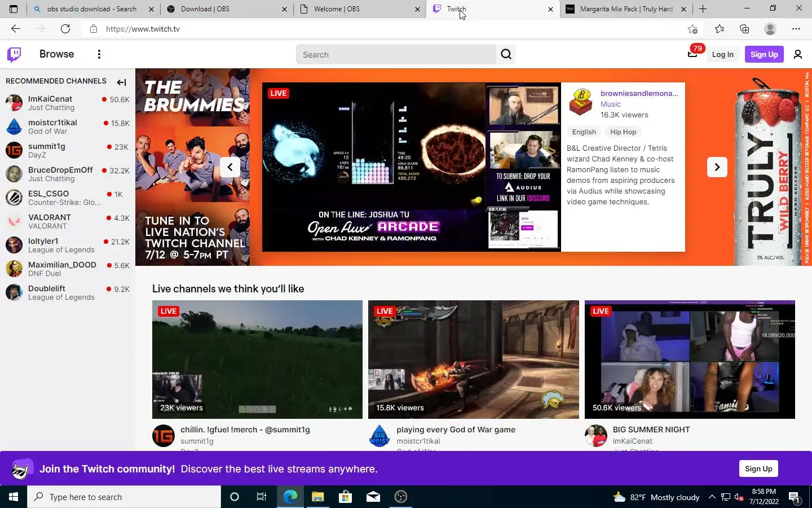812x508 pixels.
Task: Play the featured Open Aux Arcade stream
Action: [x=411, y=167]
